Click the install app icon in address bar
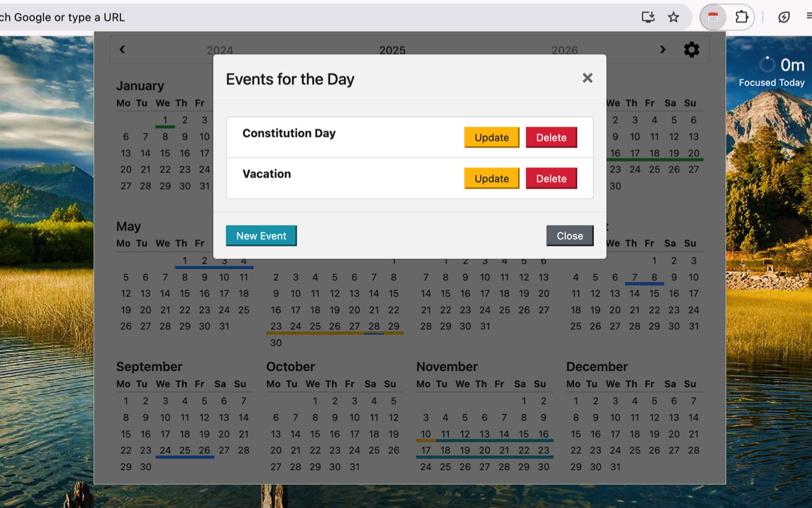The width and height of the screenshot is (812, 508). tap(648, 17)
